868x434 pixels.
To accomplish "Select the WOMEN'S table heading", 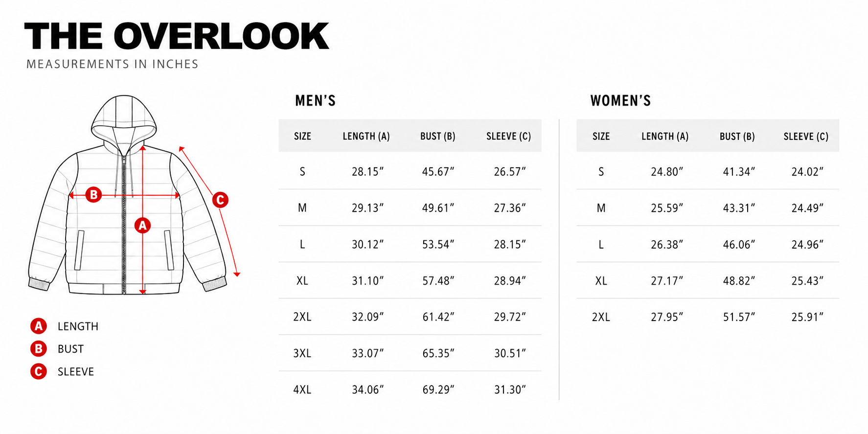I will (x=620, y=101).
